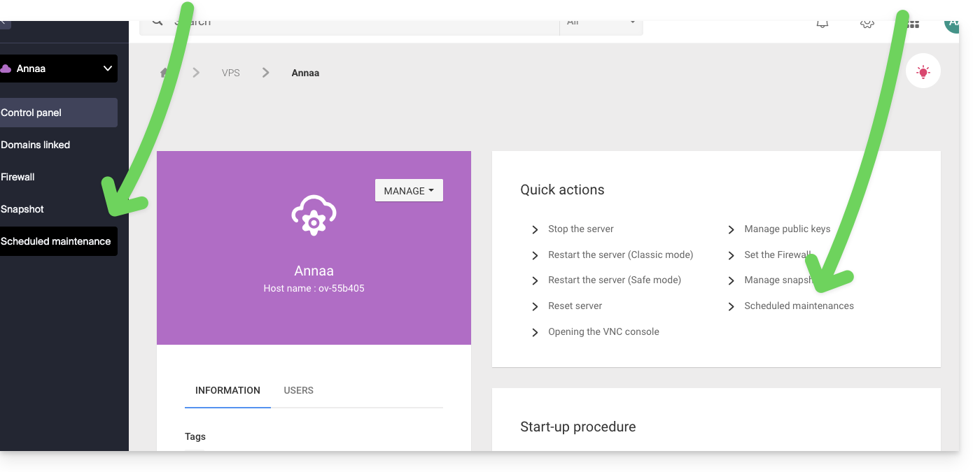This screenshot has height=472, width=980.
Task: Click the home icon in the breadcrumb
Action: (x=164, y=73)
